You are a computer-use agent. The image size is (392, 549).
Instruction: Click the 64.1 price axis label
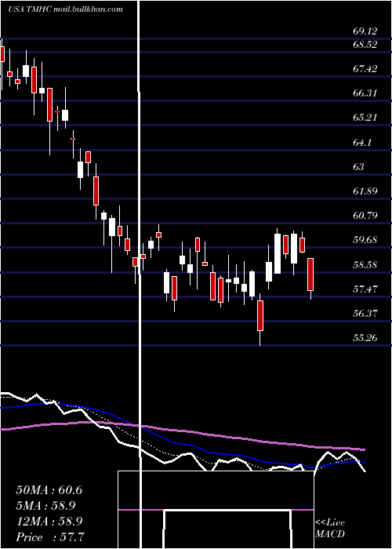(x=362, y=142)
